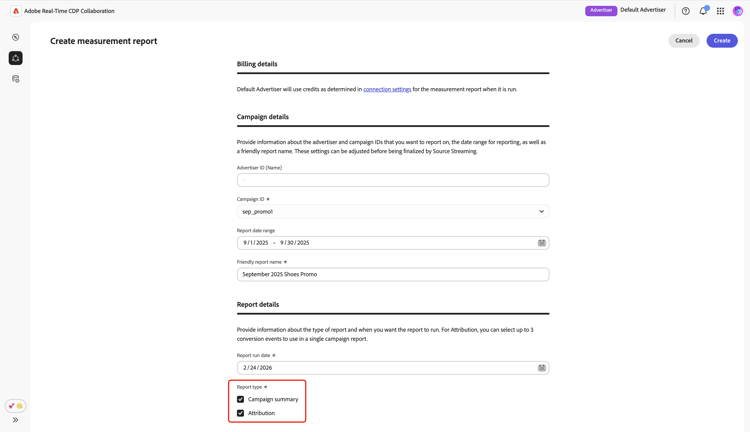
Task: Open the first sidebar navigation icon
Action: (16, 37)
